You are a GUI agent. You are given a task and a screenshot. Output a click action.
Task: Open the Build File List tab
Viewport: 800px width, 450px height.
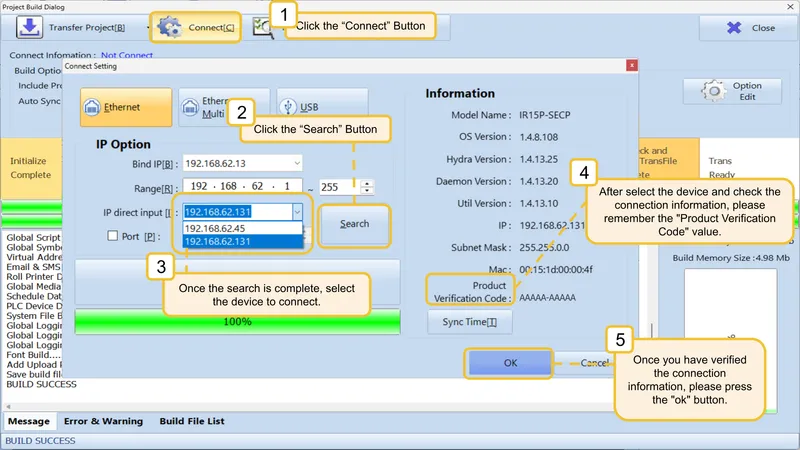pyautogui.click(x=192, y=421)
